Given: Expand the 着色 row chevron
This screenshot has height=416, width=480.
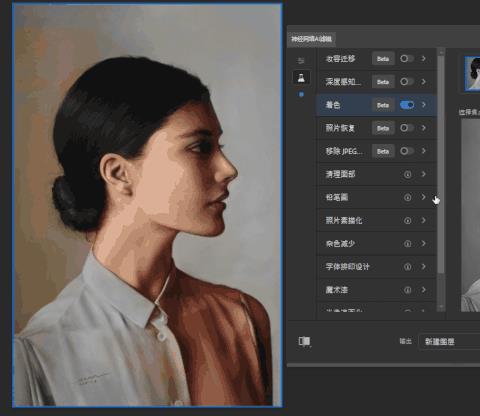Looking at the screenshot, I should 423,105.
